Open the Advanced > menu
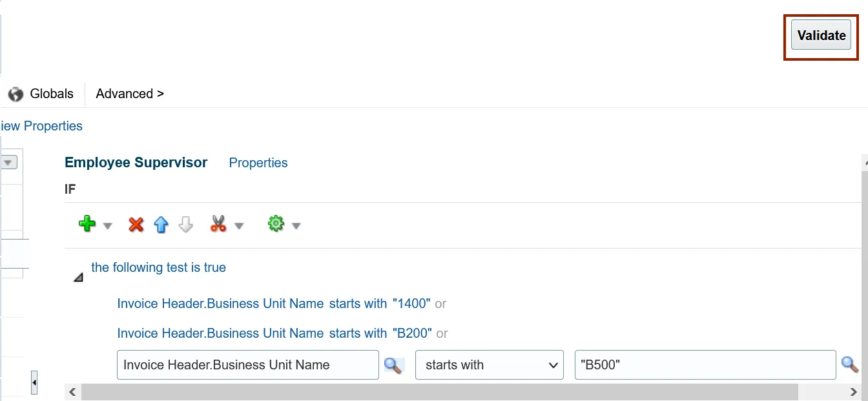 point(130,94)
